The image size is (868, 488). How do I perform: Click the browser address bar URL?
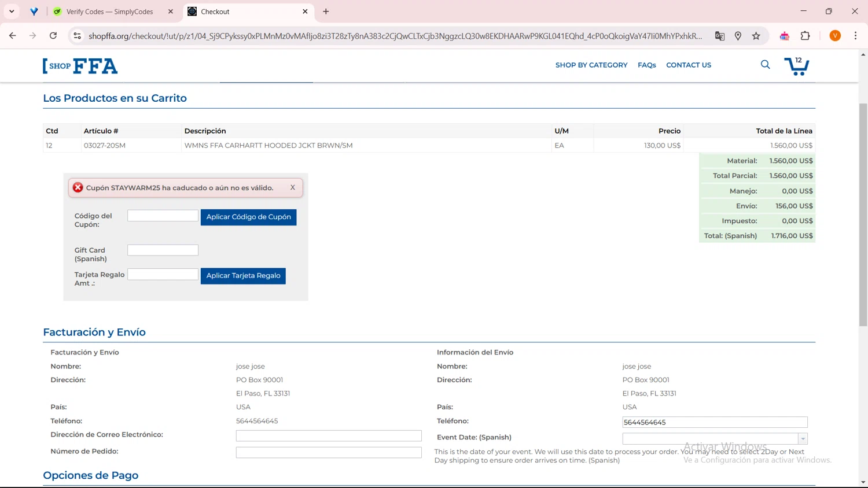(395, 36)
